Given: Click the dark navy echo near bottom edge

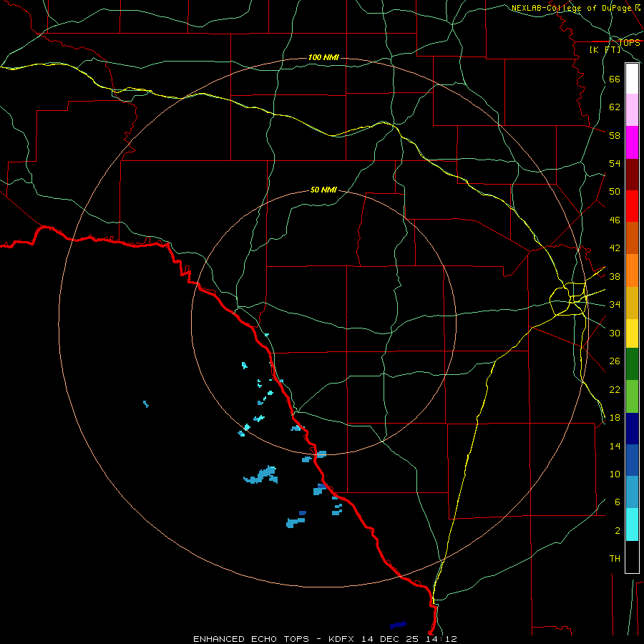Looking at the screenshot, I should [x=398, y=625].
